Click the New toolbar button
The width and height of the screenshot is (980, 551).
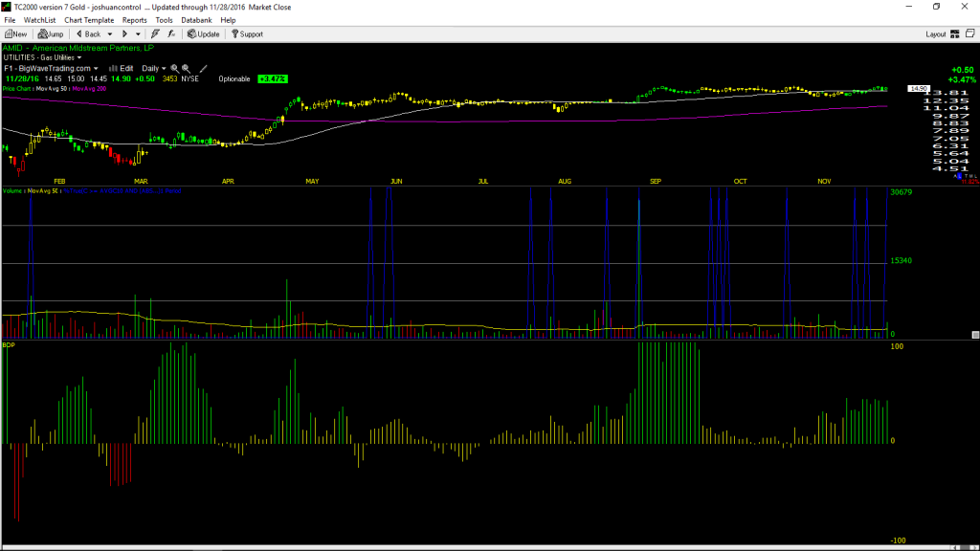[15, 34]
